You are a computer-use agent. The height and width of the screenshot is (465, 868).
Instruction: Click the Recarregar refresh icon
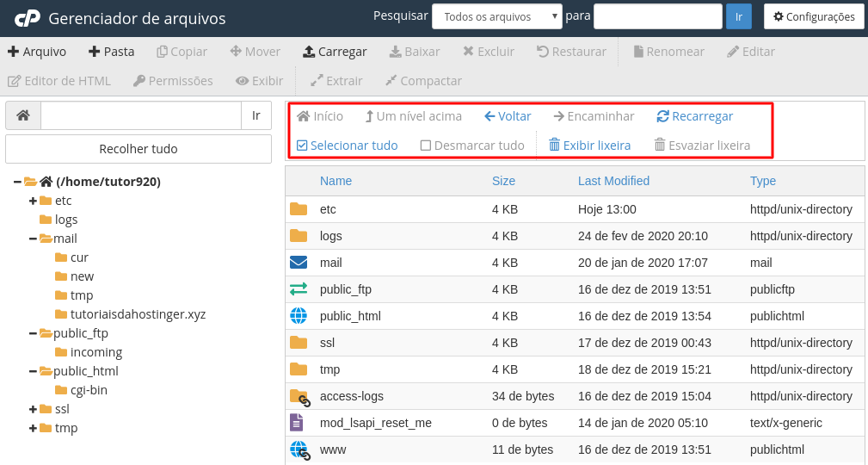pyautogui.click(x=662, y=116)
